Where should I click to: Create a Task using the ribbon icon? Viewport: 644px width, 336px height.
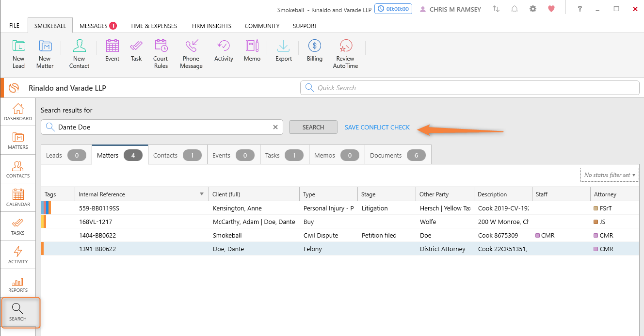136,50
